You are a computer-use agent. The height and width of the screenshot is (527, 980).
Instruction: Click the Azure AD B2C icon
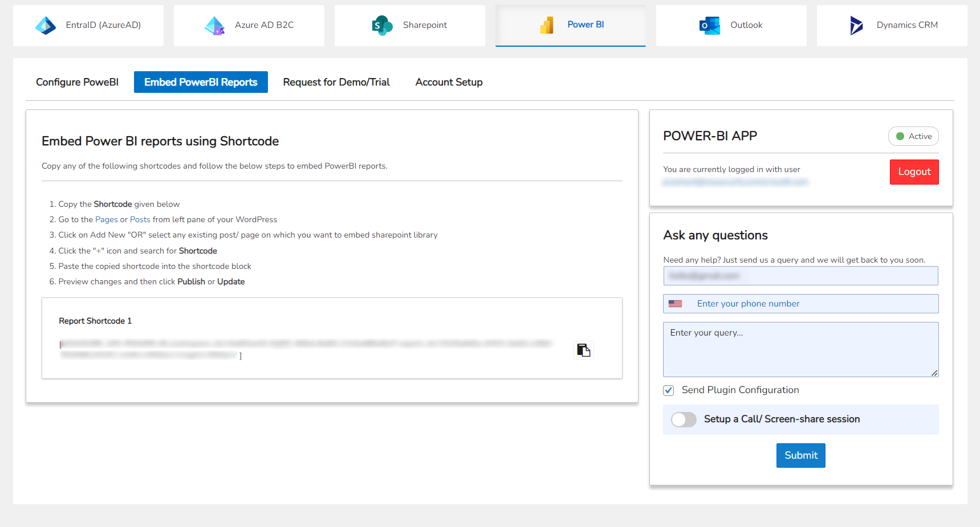click(214, 26)
